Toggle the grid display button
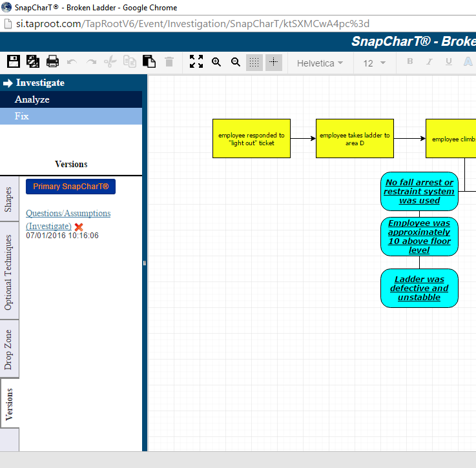 point(254,62)
